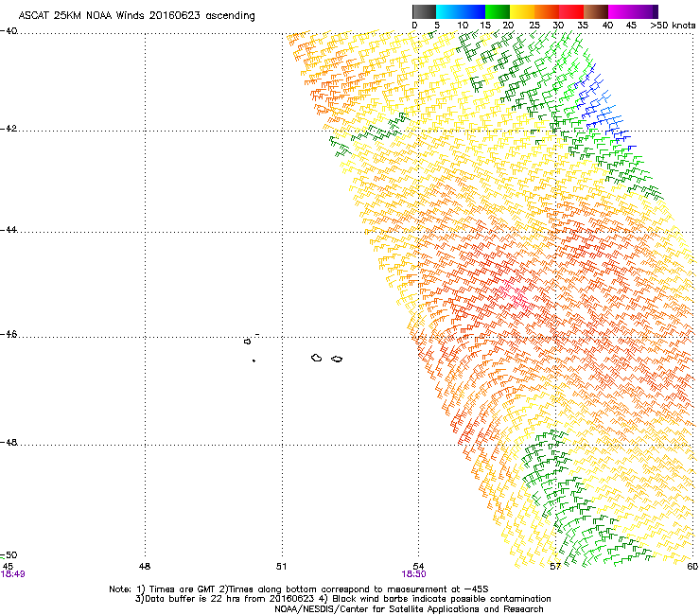This screenshot has width=700, height=615.
Task: Click the brown 35-40 knots legend segment
Action: (596, 11)
